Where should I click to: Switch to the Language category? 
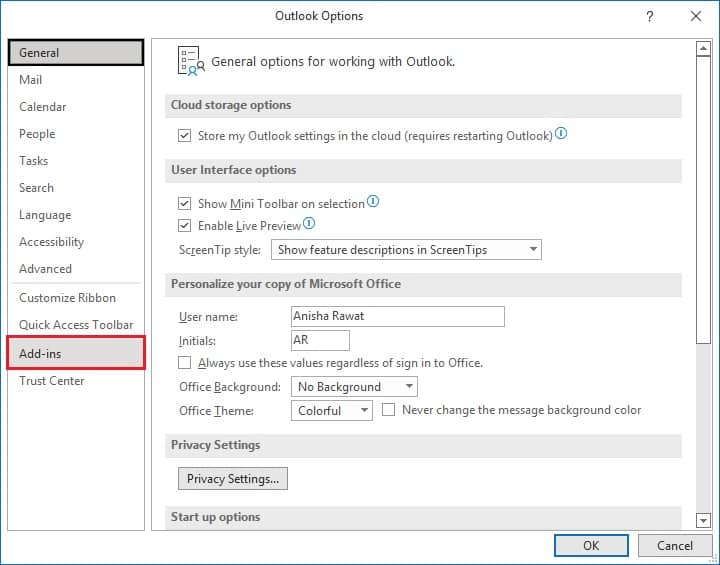76,215
